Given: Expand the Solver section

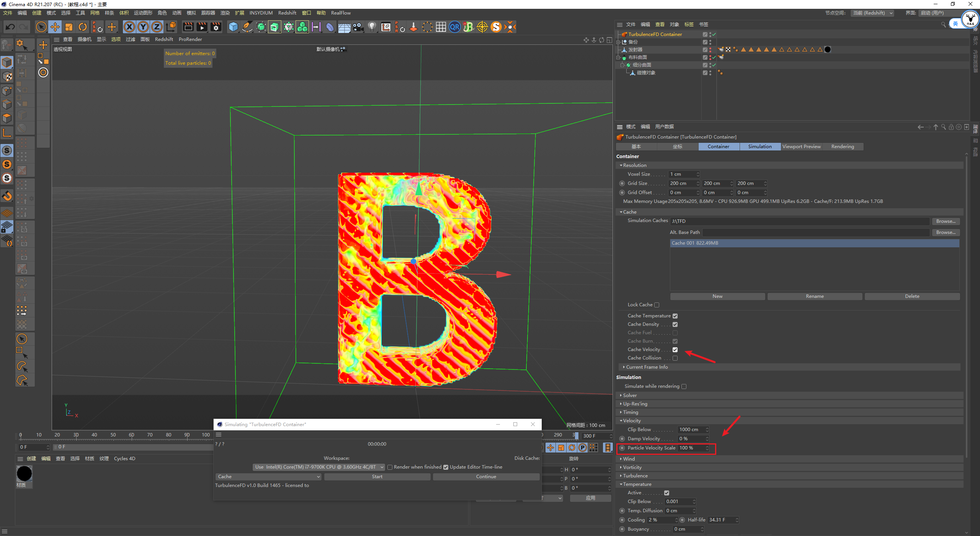Looking at the screenshot, I should 630,395.
